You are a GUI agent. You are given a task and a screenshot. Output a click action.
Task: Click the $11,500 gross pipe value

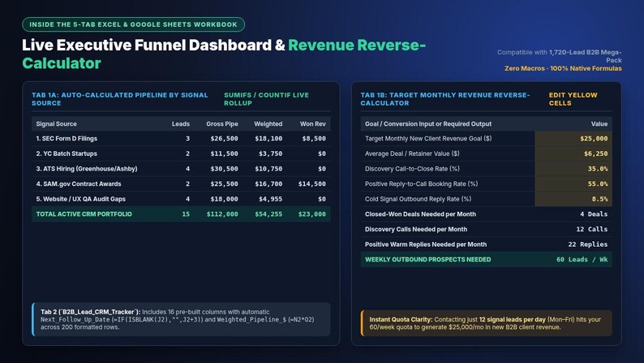pyautogui.click(x=224, y=153)
